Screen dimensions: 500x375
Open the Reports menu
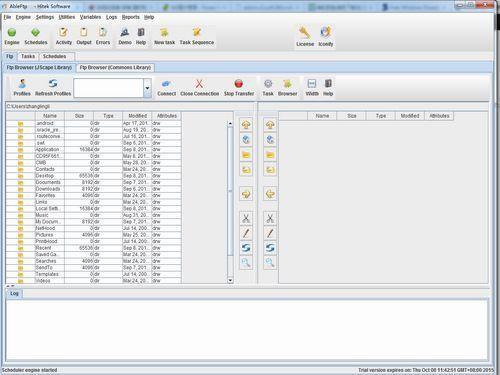tap(130, 17)
